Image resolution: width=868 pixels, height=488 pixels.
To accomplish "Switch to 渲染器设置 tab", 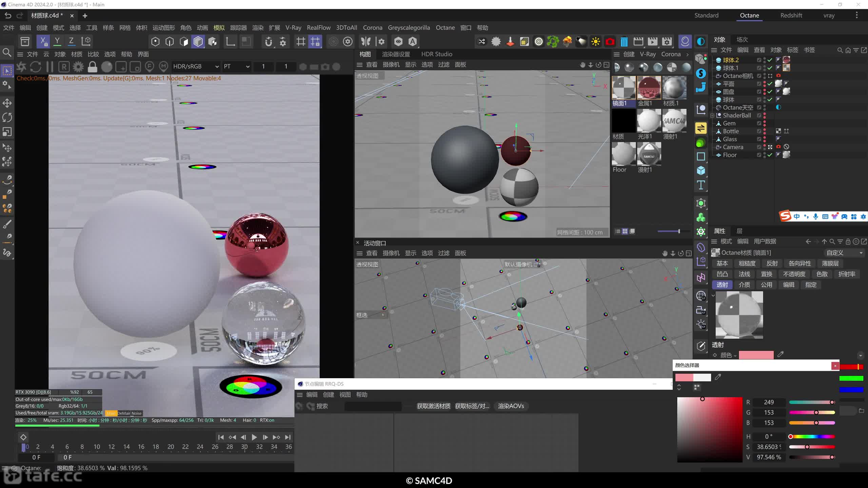I will tap(396, 54).
